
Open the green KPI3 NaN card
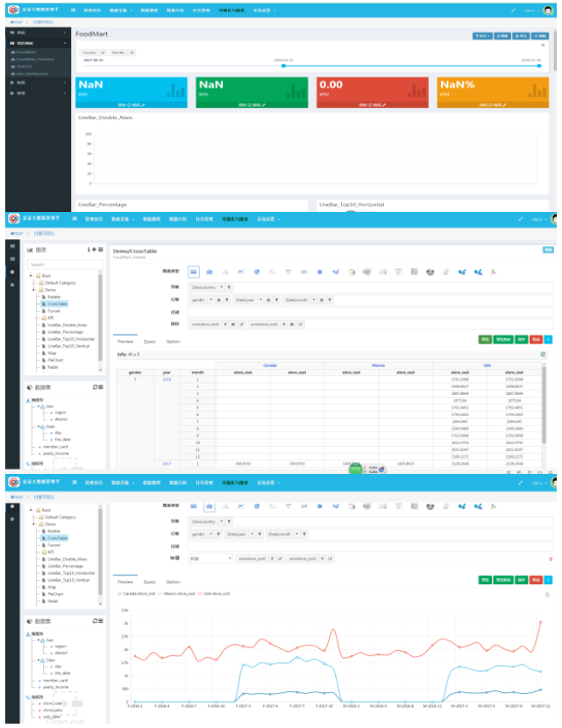point(252,92)
